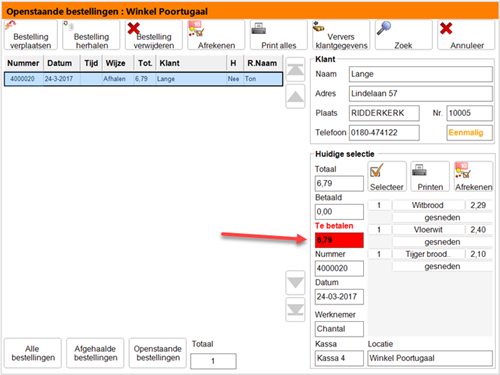Image resolution: width=500 pixels, height=375 pixels.
Task: Click gesneden note under Vloerwit
Action: (x=442, y=242)
